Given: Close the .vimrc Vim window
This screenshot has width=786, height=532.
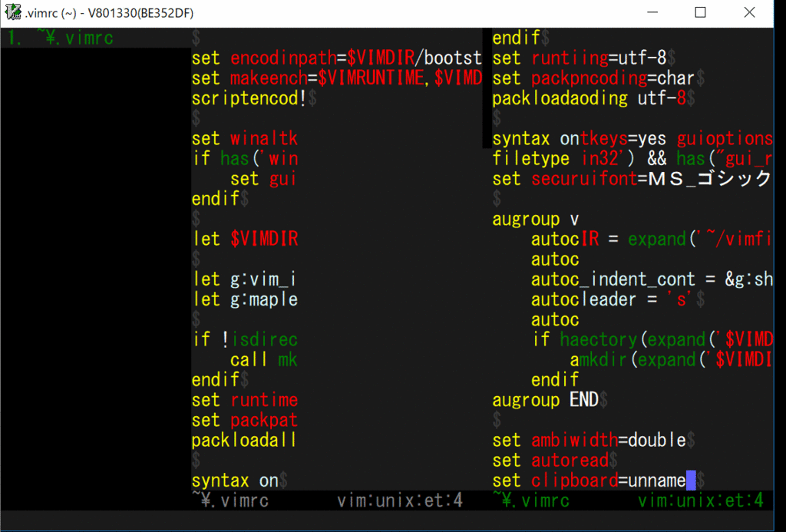Looking at the screenshot, I should pos(749,12).
